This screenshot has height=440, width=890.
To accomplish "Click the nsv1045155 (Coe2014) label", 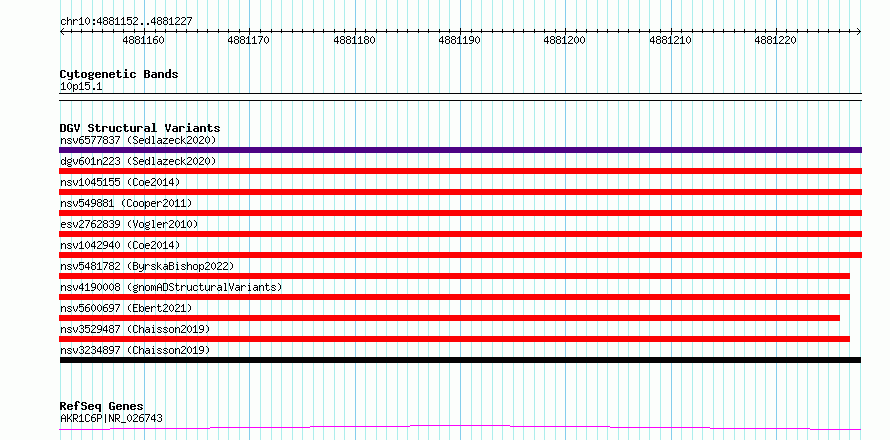I will (x=120, y=182).
